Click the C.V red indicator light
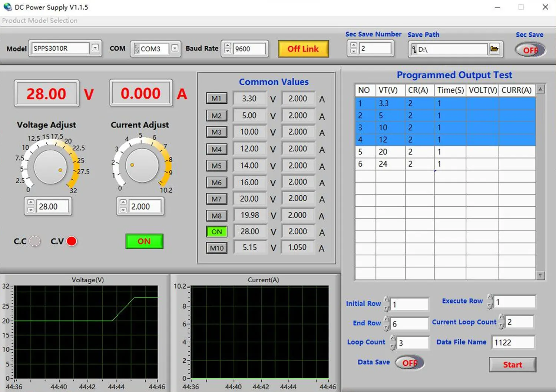This screenshot has width=556, height=392. [71, 242]
